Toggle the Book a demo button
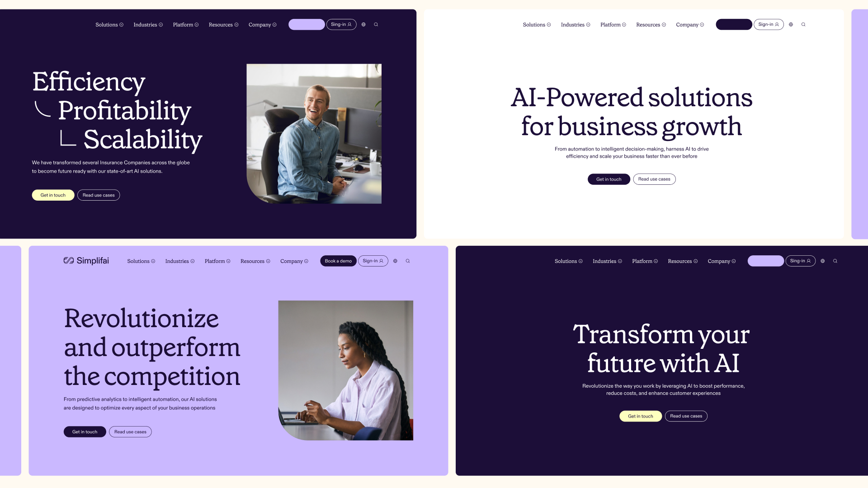This screenshot has width=868, height=488. pos(338,260)
